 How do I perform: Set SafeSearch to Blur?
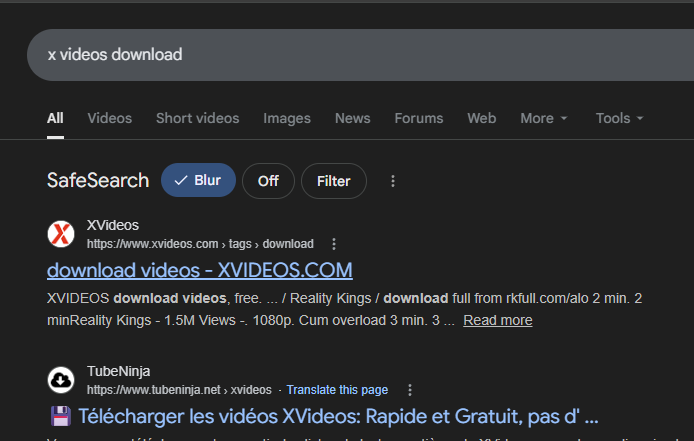198,180
